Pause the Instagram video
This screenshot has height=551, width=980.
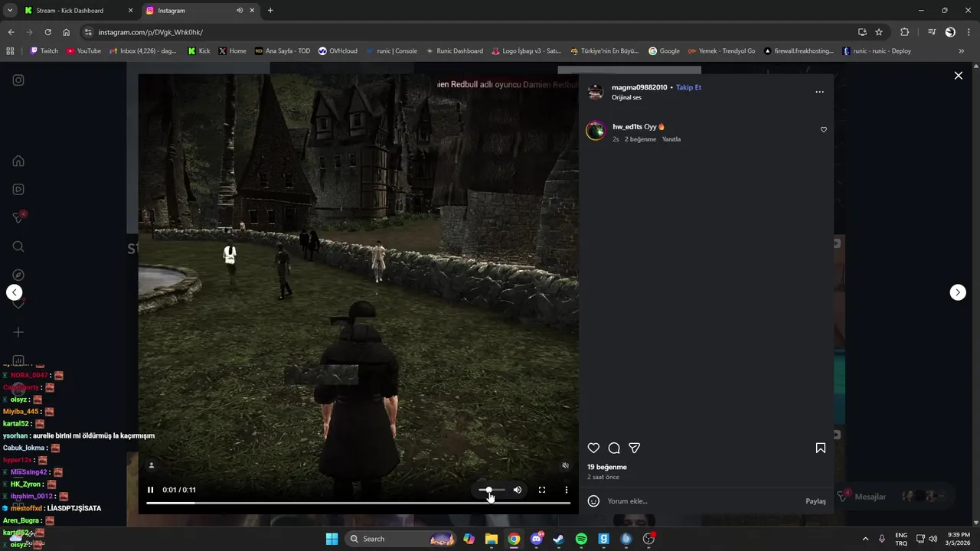[150, 490]
